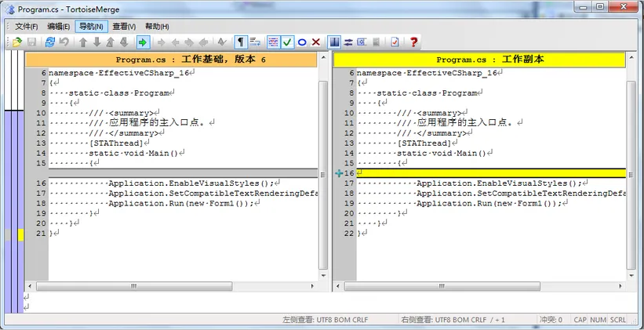Click the right pane horizontal scrollbar thumb
This screenshot has width=644, height=330.
click(442, 286)
